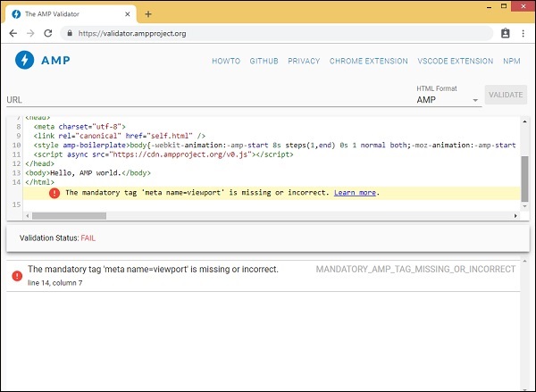Open the GITHUB navigation link
This screenshot has height=392, width=536.
[x=264, y=62]
